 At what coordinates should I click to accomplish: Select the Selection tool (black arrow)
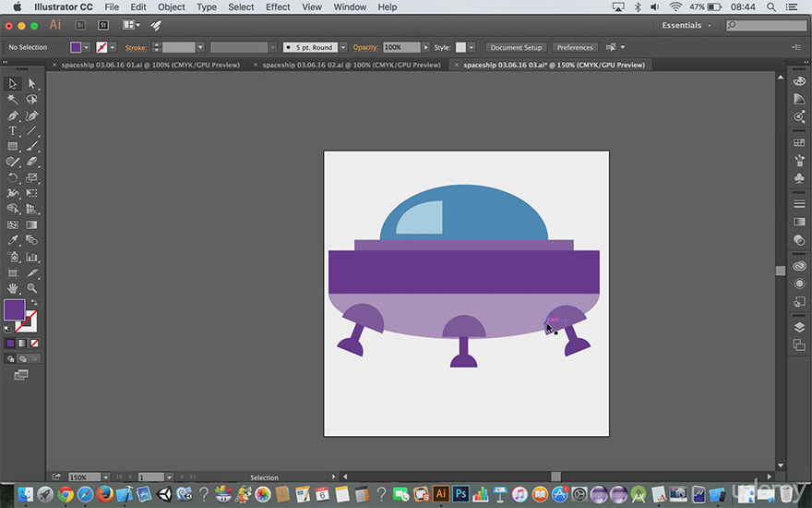(12, 83)
